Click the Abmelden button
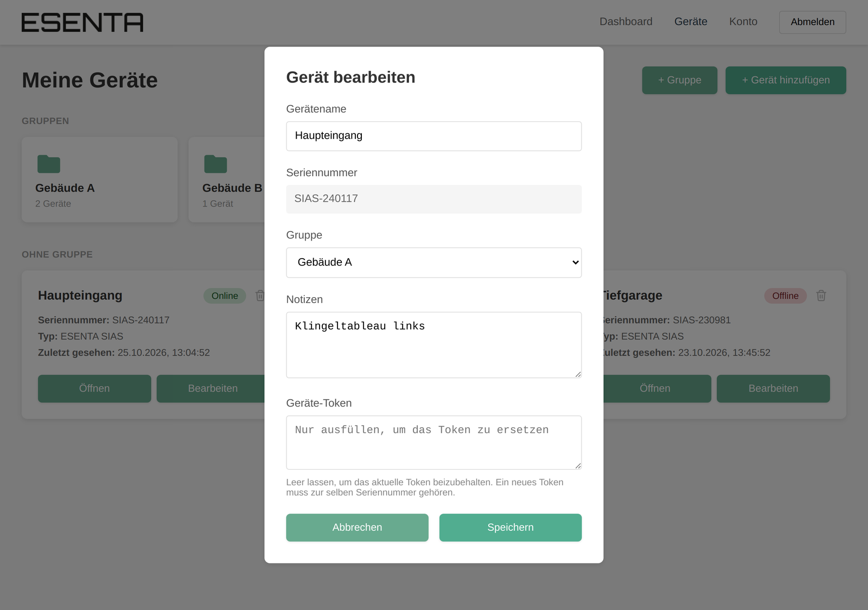Image resolution: width=868 pixels, height=610 pixels. 813,22
